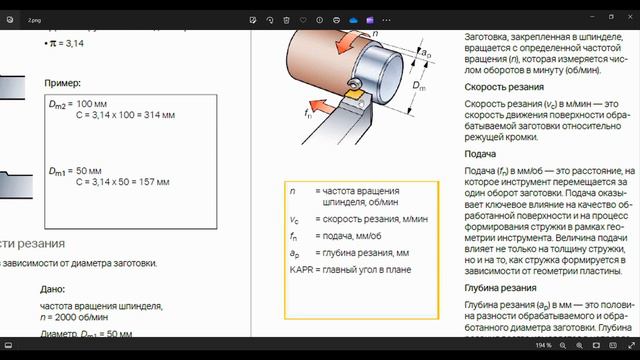Open the Edit image tool

pos(253,20)
